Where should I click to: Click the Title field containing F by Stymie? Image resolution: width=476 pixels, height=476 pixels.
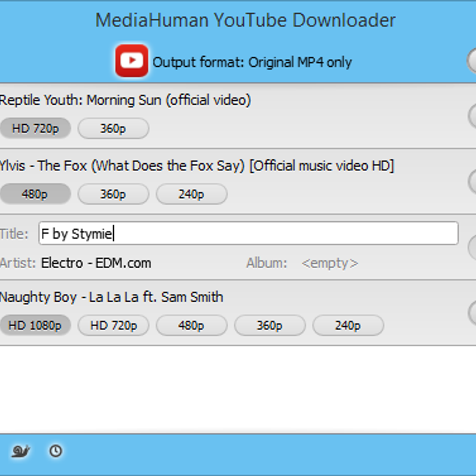(x=248, y=233)
